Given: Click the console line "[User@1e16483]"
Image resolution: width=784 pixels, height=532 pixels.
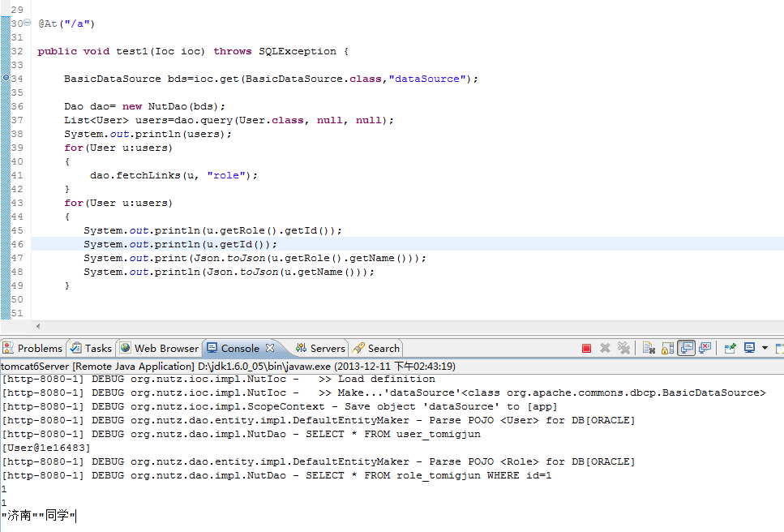Looking at the screenshot, I should pos(46,448).
